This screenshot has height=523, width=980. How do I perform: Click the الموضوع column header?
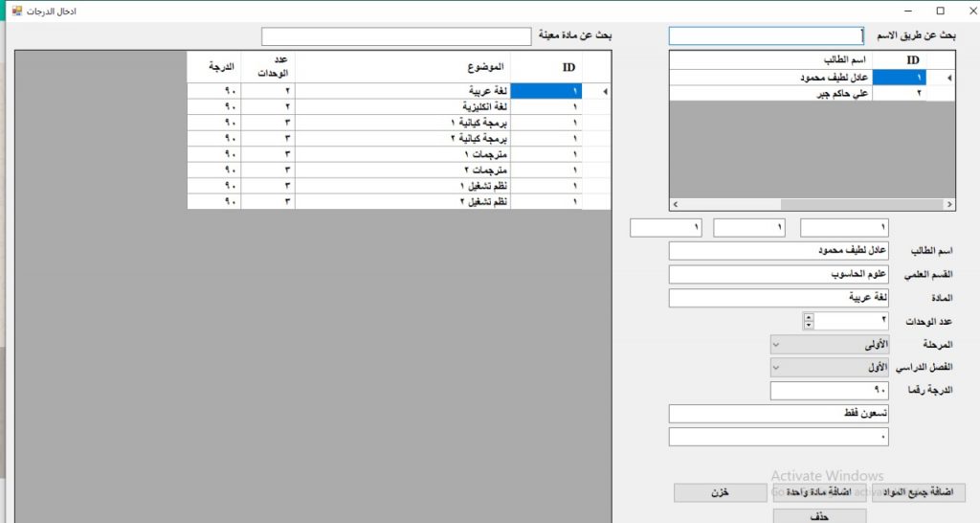click(402, 67)
